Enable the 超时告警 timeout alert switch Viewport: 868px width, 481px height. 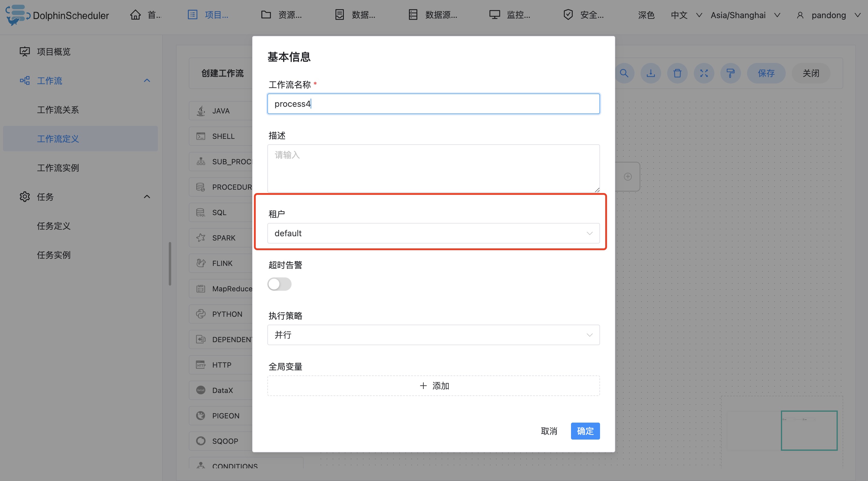(279, 284)
